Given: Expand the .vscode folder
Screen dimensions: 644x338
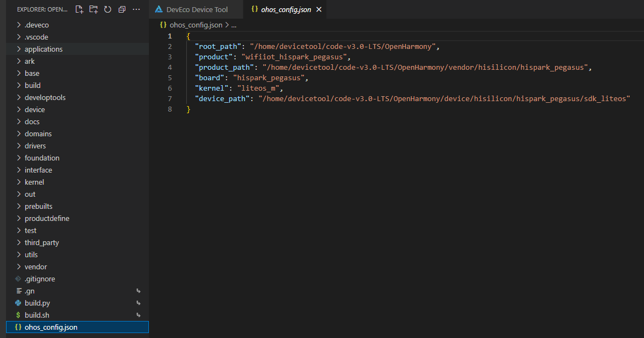Looking at the screenshot, I should [77, 37].
